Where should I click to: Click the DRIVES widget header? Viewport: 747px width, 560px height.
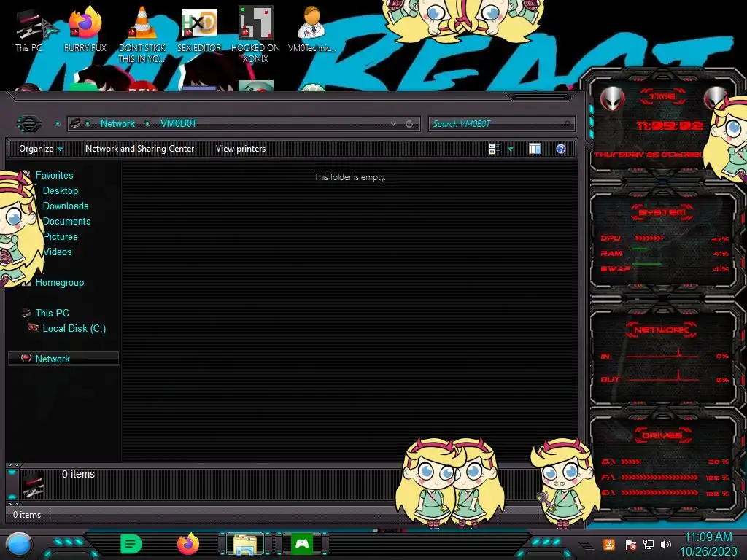[x=662, y=435]
